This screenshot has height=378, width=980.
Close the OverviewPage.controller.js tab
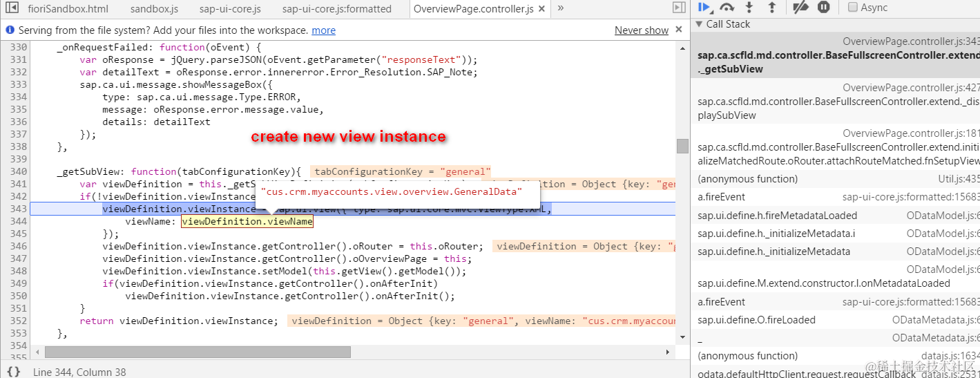click(x=540, y=9)
